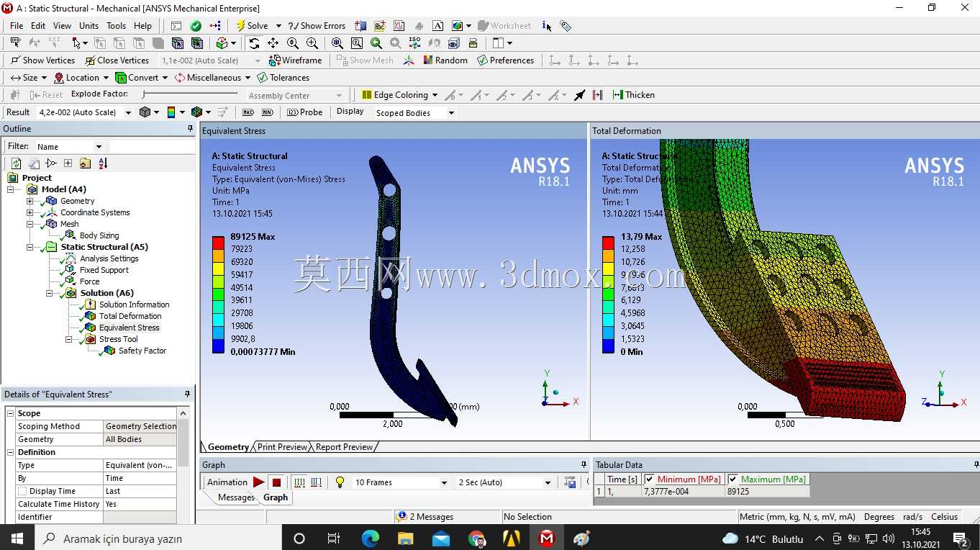
Task: Open Chrome from the taskbar
Action: tap(476, 538)
